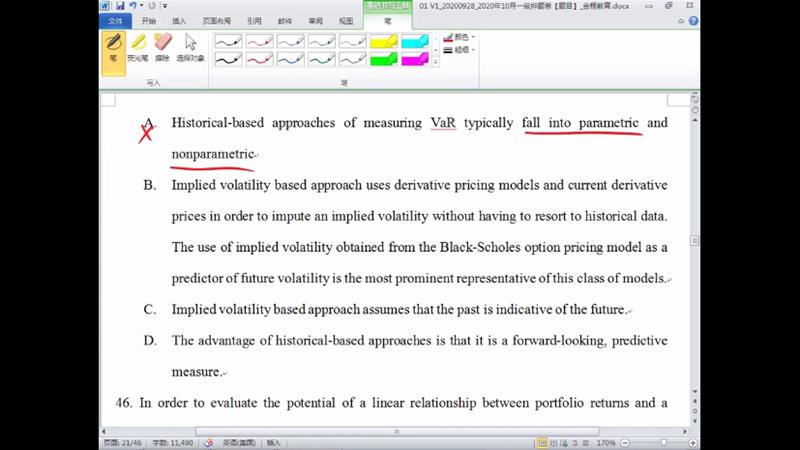Choose the green highlighter swatch

384,59
